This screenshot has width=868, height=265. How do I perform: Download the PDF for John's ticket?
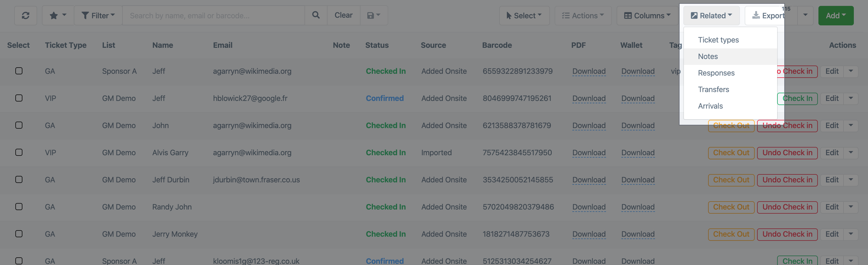click(589, 125)
